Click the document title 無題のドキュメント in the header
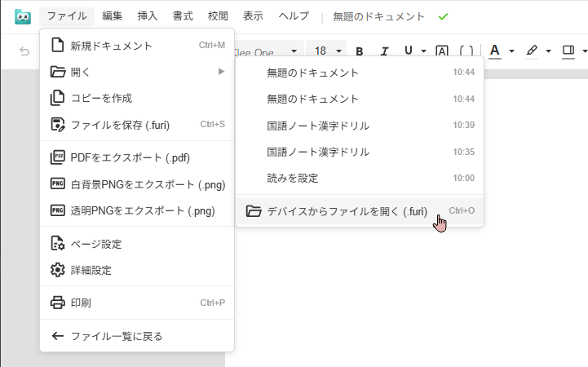588x367 pixels. [378, 17]
